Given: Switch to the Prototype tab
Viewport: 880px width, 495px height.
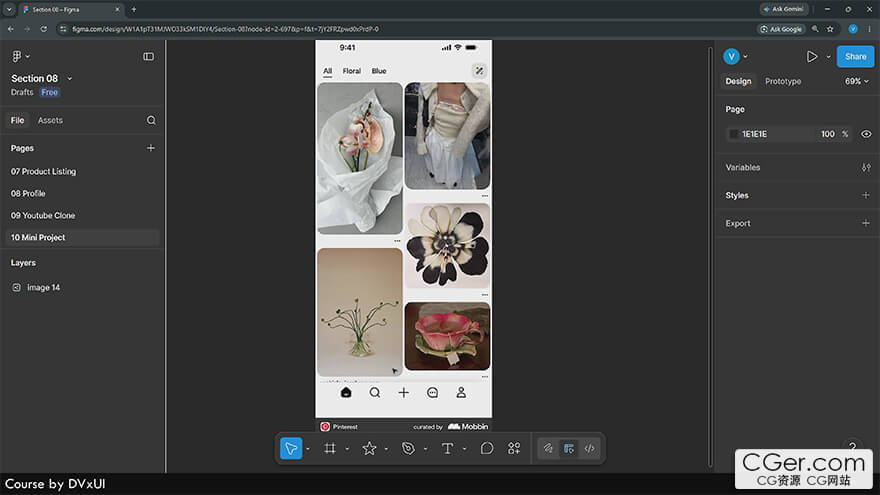Looking at the screenshot, I should coord(783,81).
